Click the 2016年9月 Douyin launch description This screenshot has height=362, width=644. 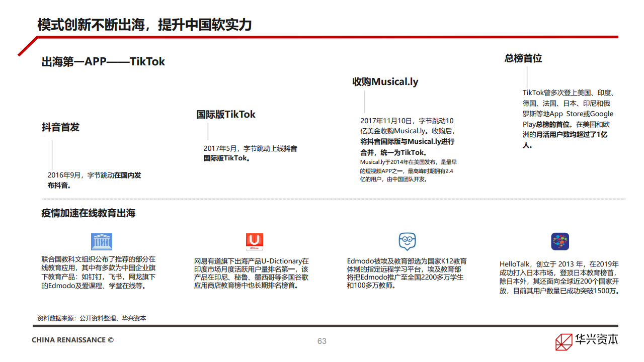pos(94,180)
